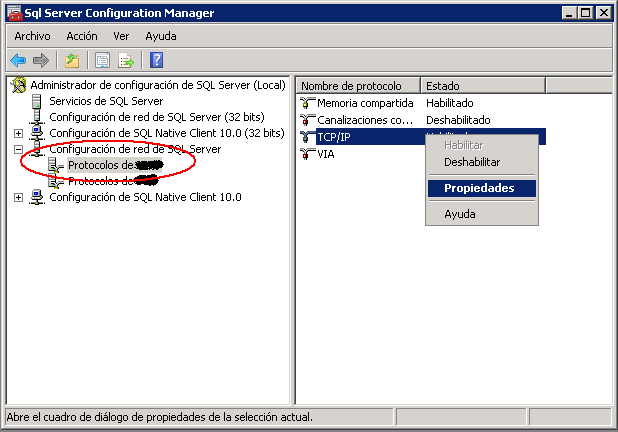Expand Configuración de SQL Native Client 10.0 (32 bits)
The width and height of the screenshot is (618, 432).
18,134
